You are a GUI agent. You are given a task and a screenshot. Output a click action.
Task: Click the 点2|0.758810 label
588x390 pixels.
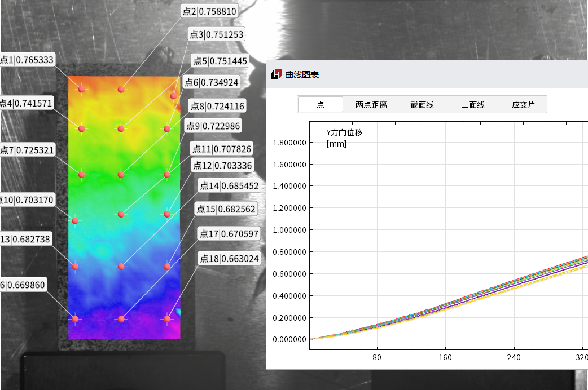[x=210, y=11]
